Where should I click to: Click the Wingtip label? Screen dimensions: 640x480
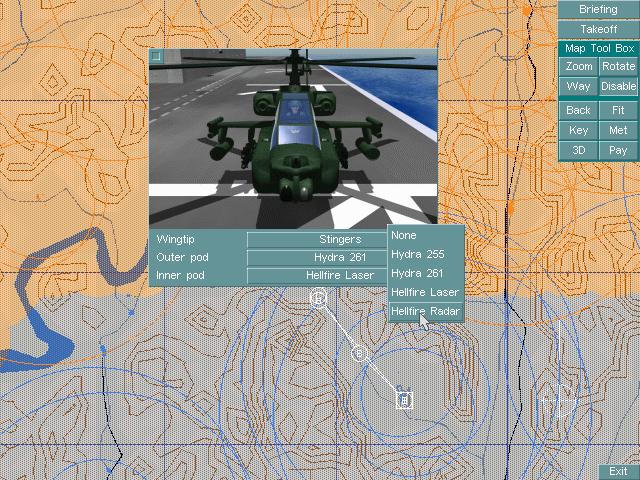click(176, 240)
